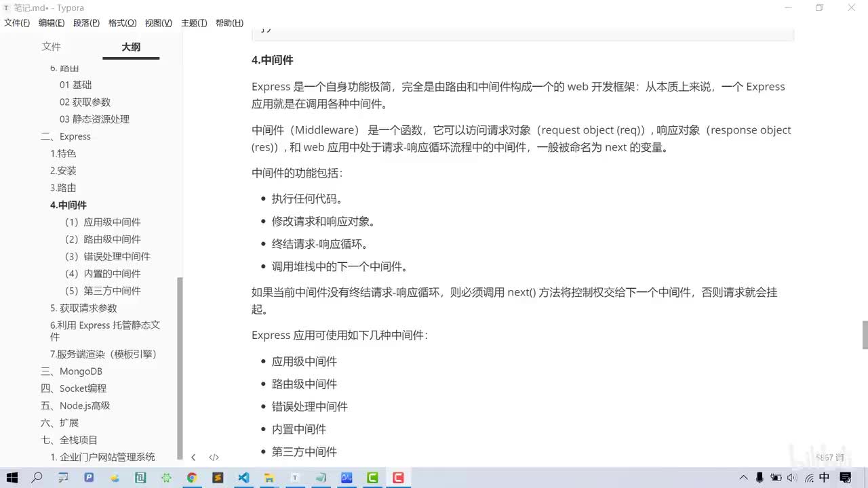
Task: Navigate to 03 静态资源处理 in outline
Action: [x=94, y=119]
